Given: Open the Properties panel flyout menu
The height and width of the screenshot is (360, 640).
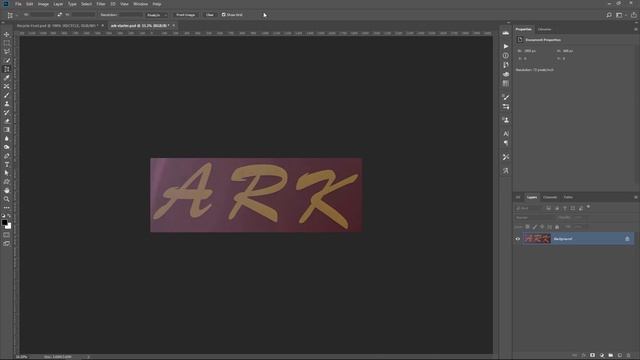Looking at the screenshot, I should point(636,29).
